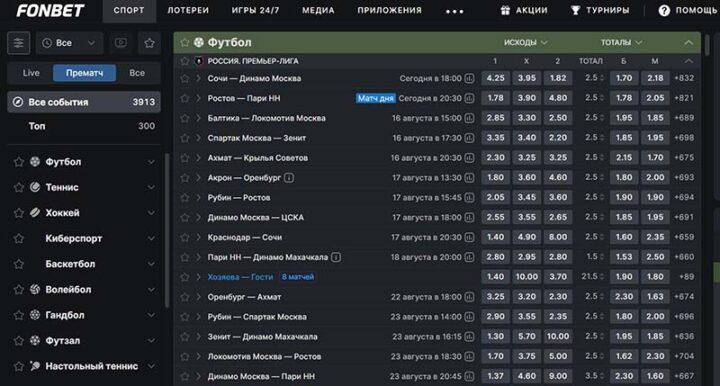720x386 pixels.
Task: Select Топ events in sidebar
Action: (x=84, y=126)
